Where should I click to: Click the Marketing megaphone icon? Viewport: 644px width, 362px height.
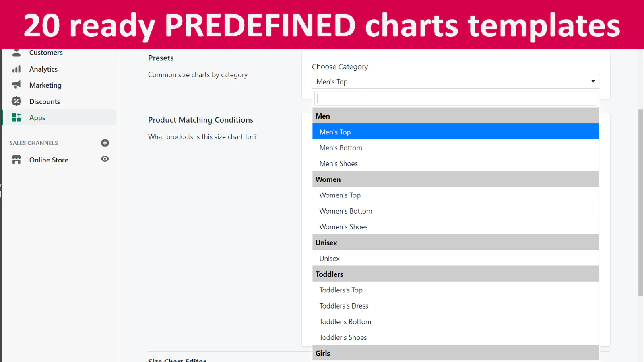(17, 85)
